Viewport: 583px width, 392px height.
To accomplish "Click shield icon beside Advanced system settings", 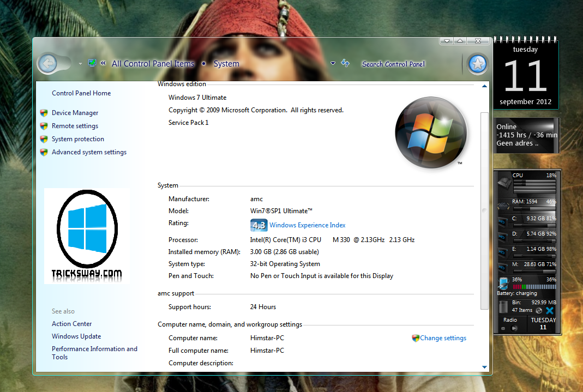I will click(44, 152).
